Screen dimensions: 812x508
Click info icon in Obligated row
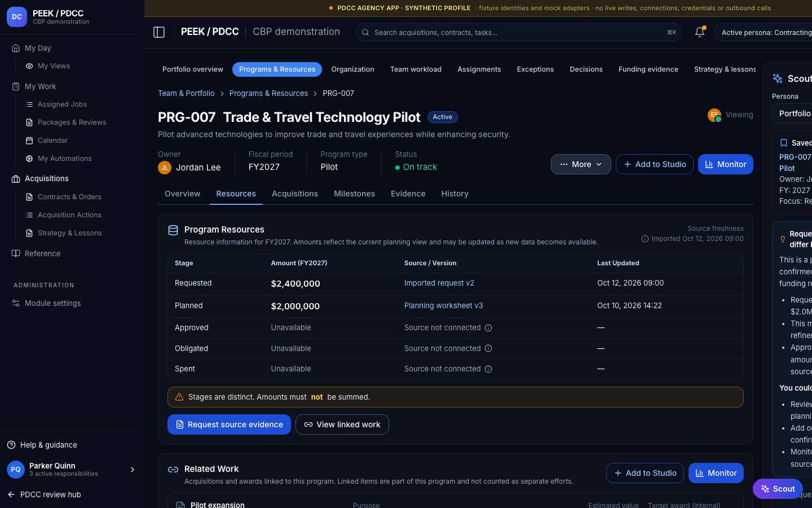[488, 348]
